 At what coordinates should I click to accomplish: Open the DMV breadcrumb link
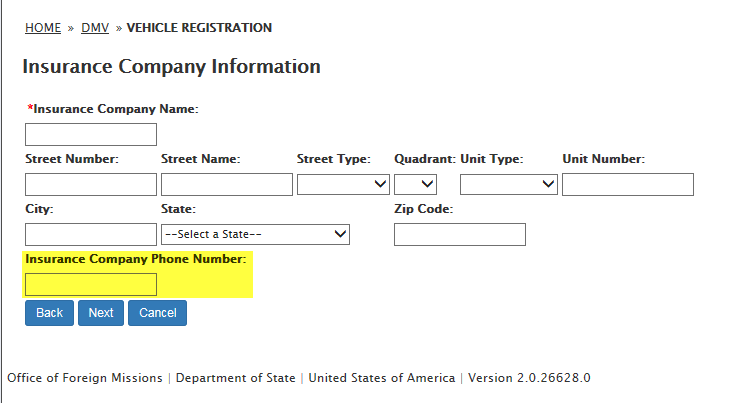(x=94, y=28)
